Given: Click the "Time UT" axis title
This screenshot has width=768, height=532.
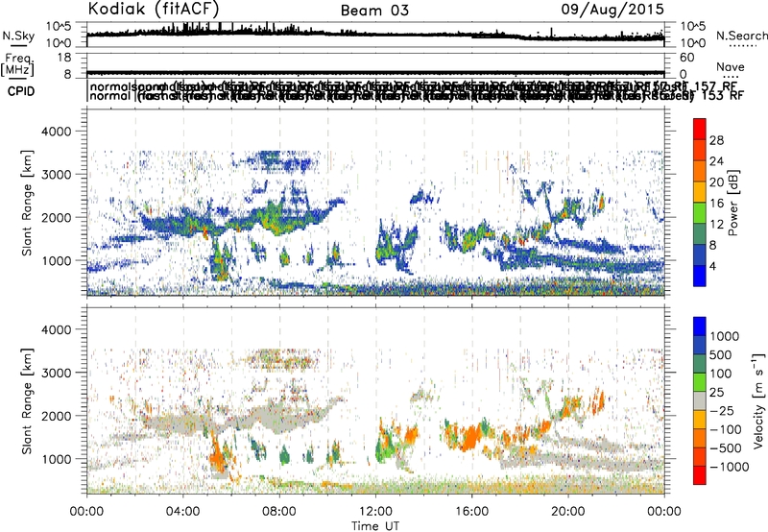Looking at the screenshot, I should click(375, 526).
